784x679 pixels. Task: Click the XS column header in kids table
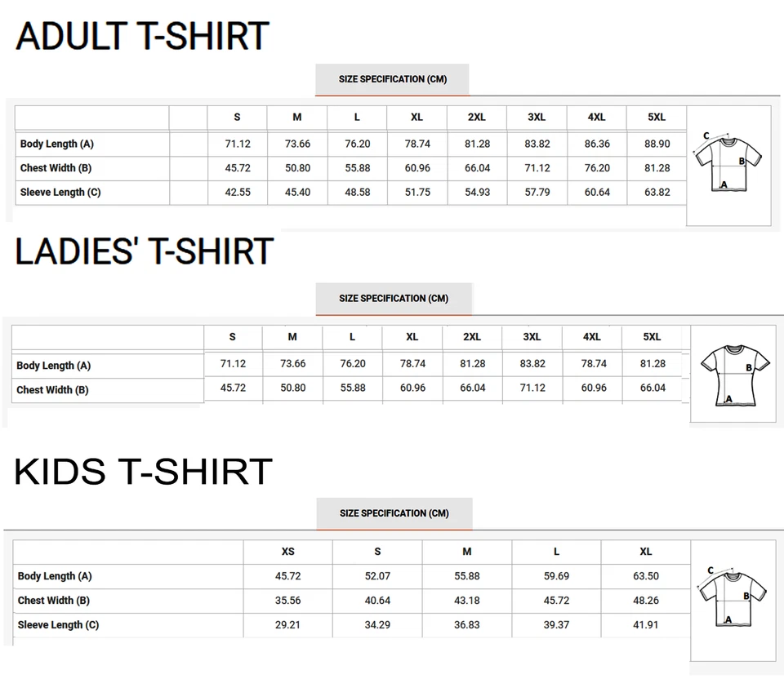287,553
